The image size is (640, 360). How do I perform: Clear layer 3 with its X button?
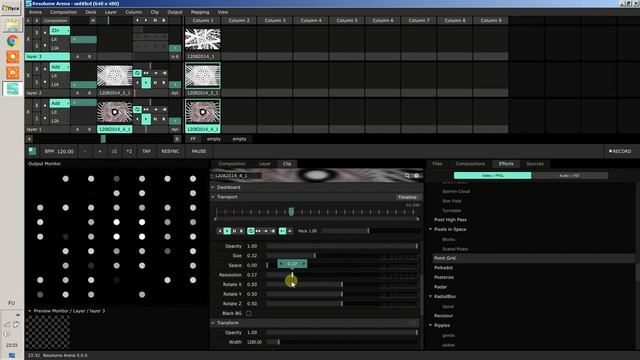click(x=28, y=39)
